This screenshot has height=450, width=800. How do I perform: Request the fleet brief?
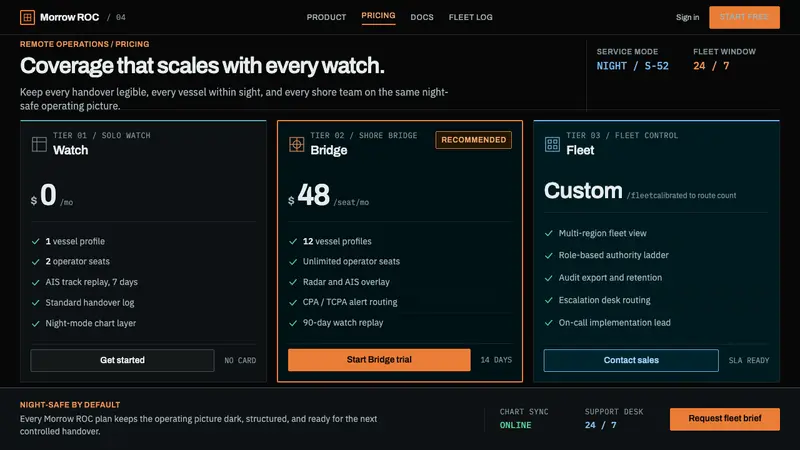(724, 419)
